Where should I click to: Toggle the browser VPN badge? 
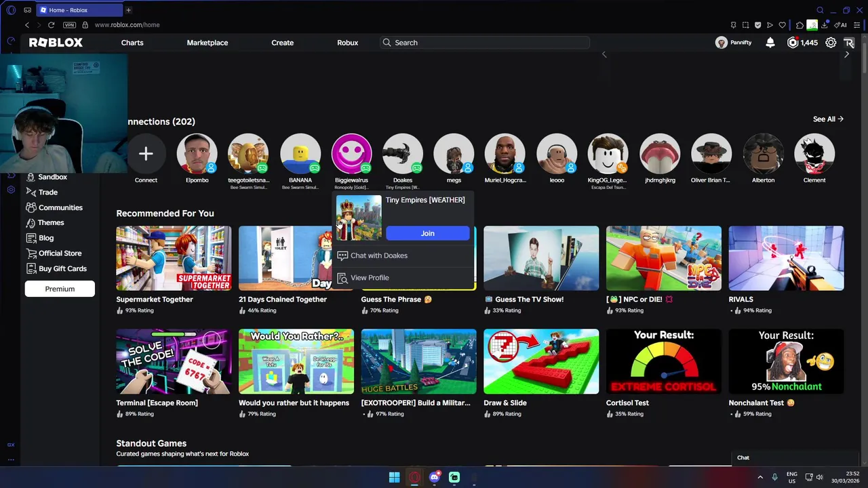(x=69, y=25)
